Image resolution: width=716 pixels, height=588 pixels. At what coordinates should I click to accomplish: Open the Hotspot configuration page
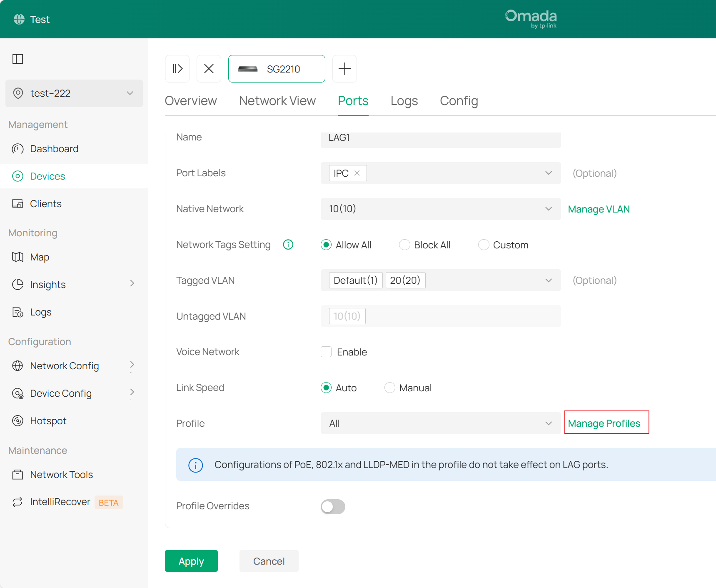[x=48, y=420]
